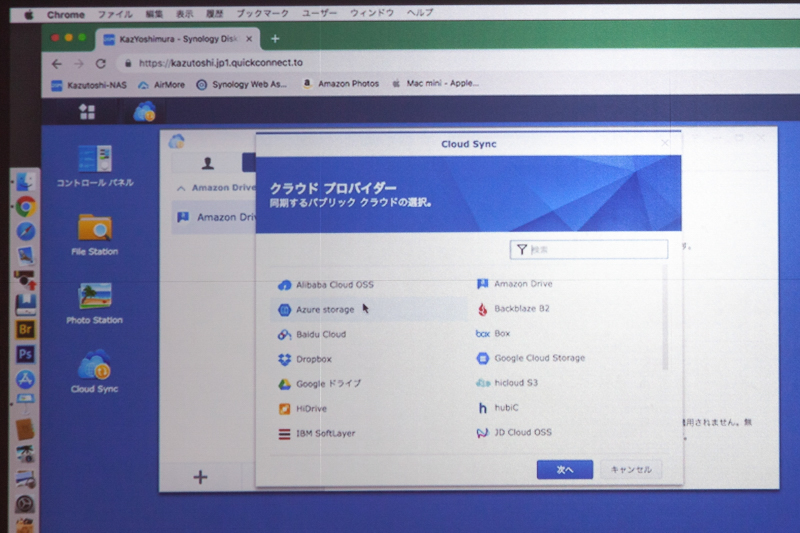800x533 pixels.
Task: Open Chrome ファイル menu
Action: click(x=115, y=14)
